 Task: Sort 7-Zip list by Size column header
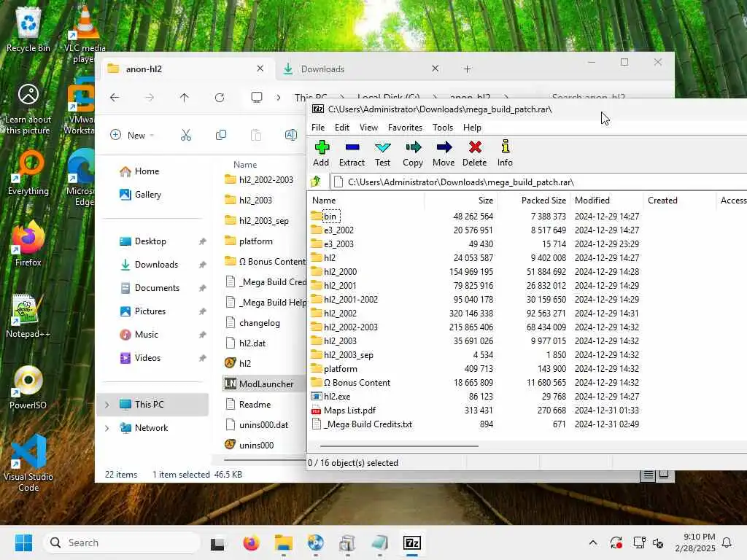click(x=461, y=201)
